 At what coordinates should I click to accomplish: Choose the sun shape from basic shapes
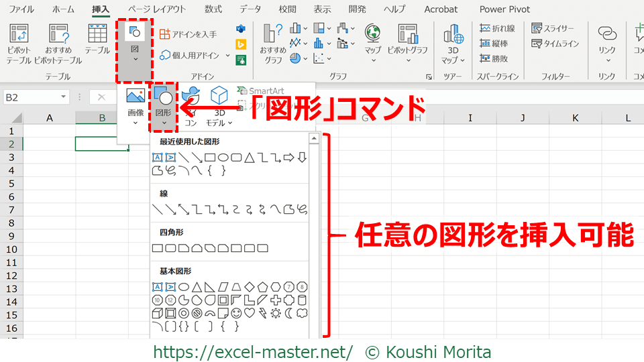coord(275,313)
